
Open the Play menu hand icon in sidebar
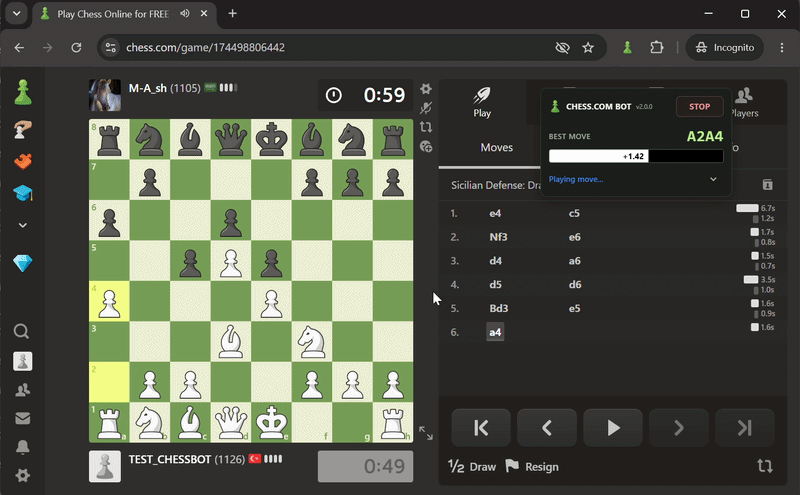click(22, 129)
